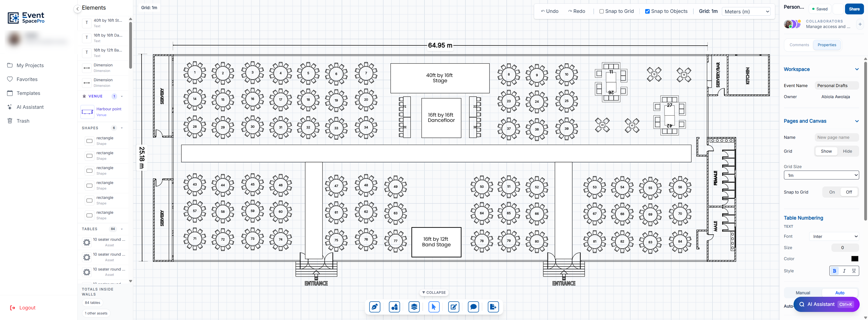Collapse the Workspace section
Image resolution: width=868 pixels, height=320 pixels.
(857, 69)
